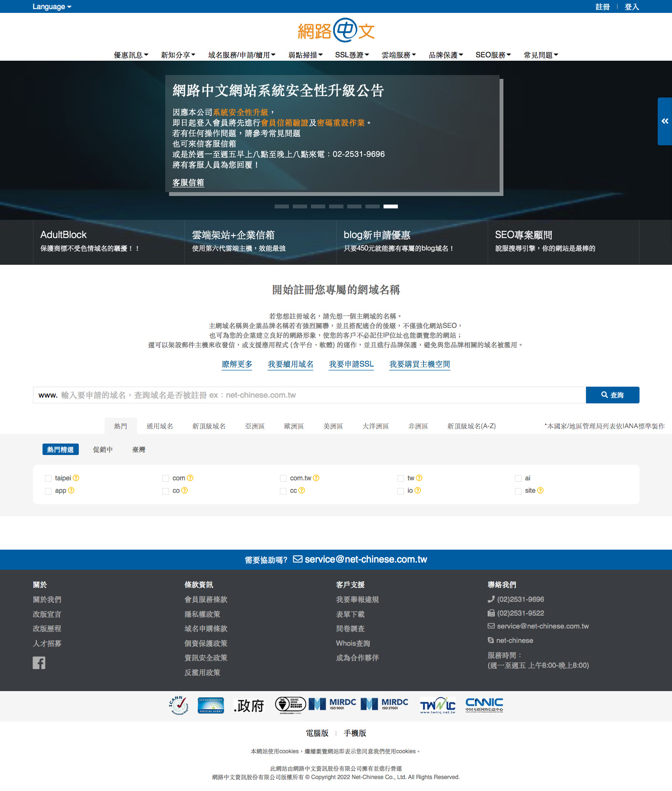Check the cc domain checkbox
The image size is (672, 791).
(283, 491)
